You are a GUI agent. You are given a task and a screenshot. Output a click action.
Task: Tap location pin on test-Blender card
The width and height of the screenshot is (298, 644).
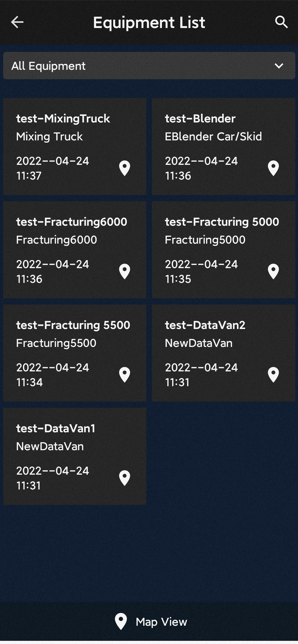click(x=273, y=168)
